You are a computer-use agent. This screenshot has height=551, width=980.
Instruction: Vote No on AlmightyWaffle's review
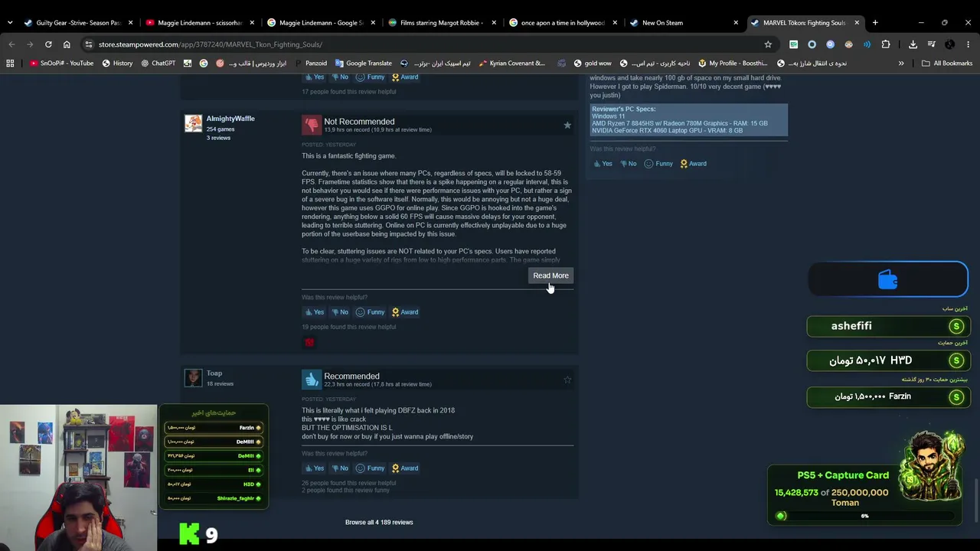[339, 312]
